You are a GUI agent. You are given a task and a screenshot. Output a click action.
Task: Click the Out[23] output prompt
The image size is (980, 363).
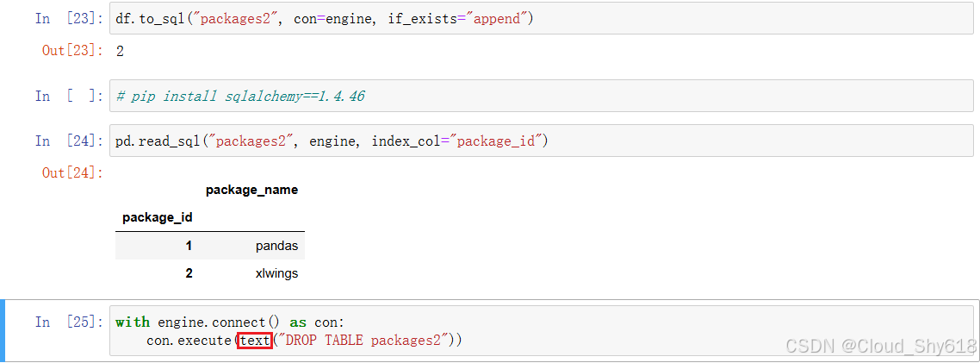pyautogui.click(x=71, y=51)
